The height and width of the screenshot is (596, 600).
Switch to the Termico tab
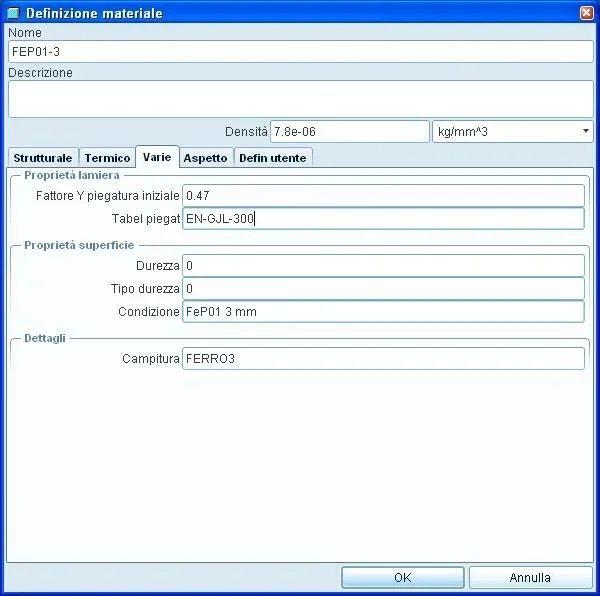107,158
